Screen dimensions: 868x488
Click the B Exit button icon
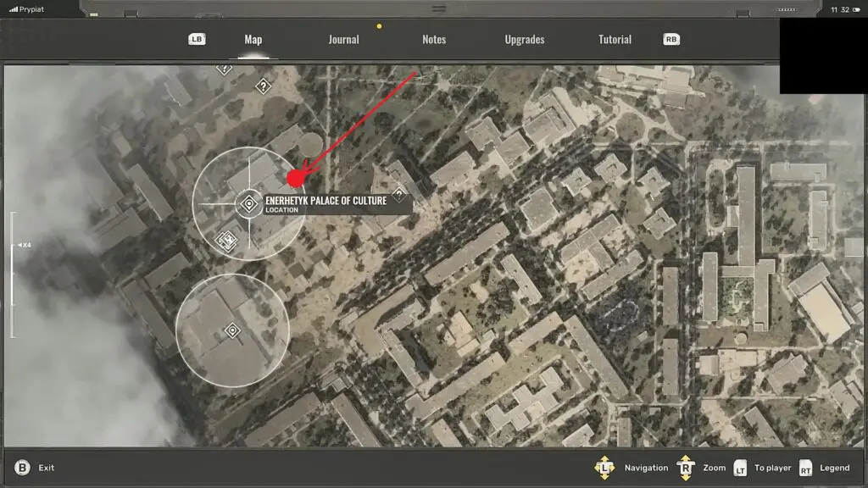click(22, 468)
